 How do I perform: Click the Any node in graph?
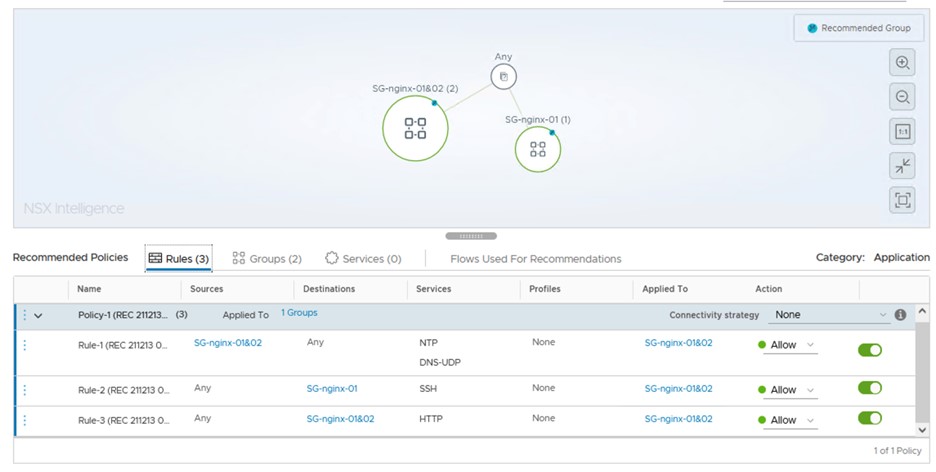pyautogui.click(x=503, y=77)
